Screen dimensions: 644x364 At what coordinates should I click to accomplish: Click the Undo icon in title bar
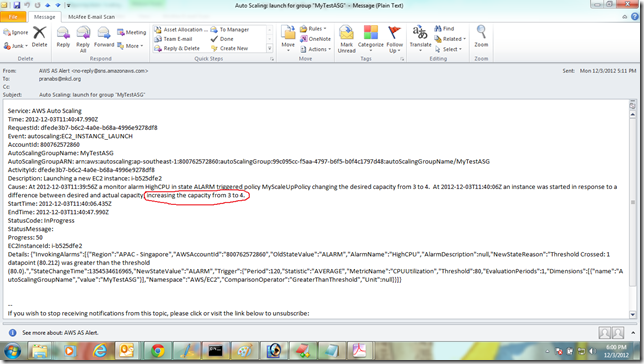pyautogui.click(x=28, y=5)
